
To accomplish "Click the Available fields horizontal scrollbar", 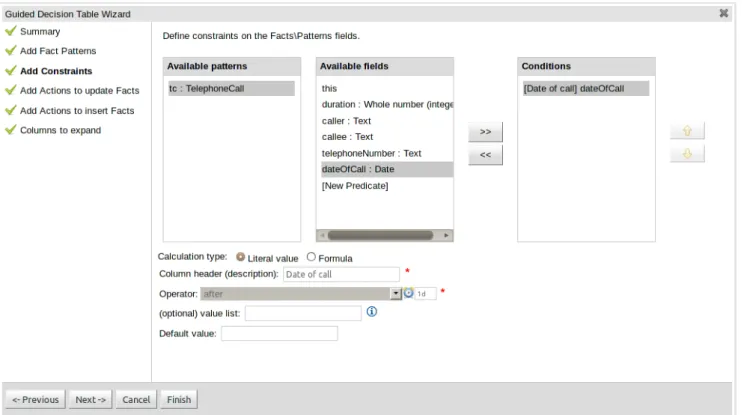I will coord(380,235).
